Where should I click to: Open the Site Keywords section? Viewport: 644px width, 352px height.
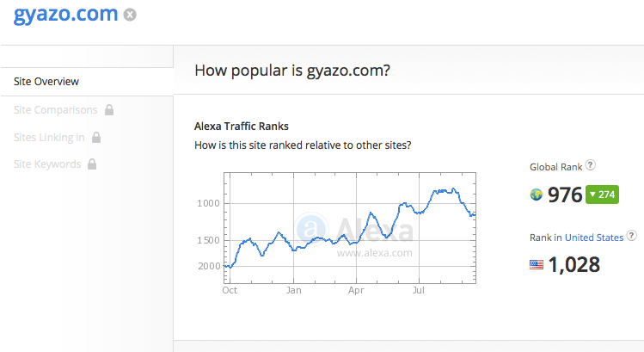pyautogui.click(x=47, y=164)
